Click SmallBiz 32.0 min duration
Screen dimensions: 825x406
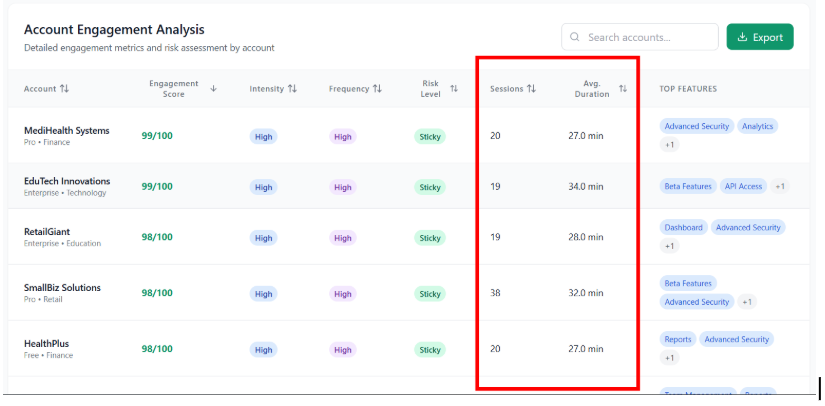point(586,293)
